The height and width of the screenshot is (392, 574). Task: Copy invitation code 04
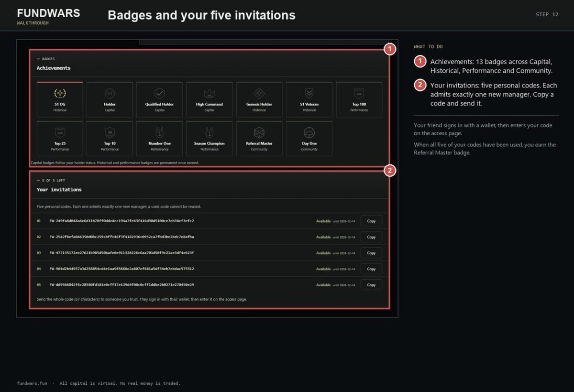click(371, 269)
